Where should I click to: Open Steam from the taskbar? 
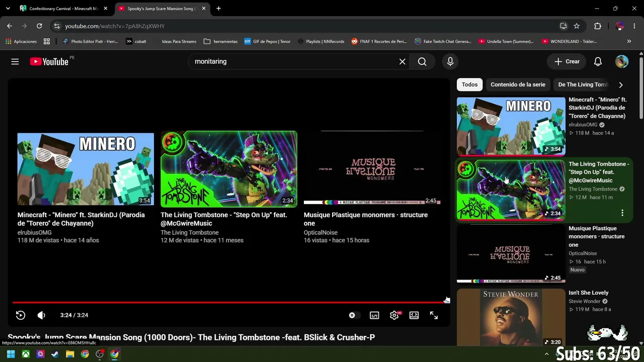[x=55, y=354]
